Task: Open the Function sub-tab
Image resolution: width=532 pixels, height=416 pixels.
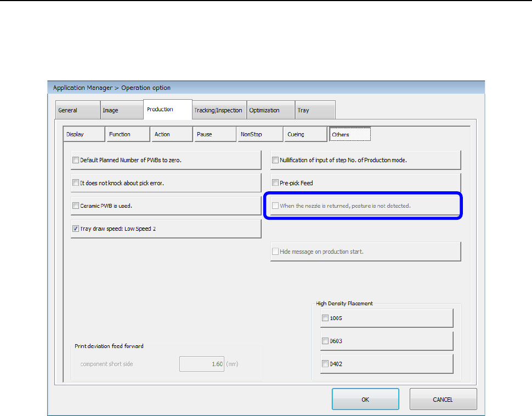Action: tap(128, 134)
